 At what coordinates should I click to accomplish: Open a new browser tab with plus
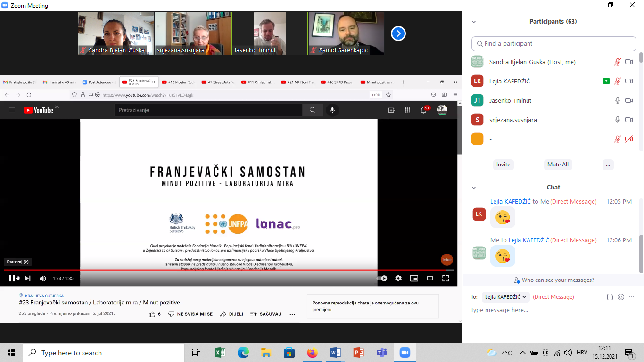(403, 82)
